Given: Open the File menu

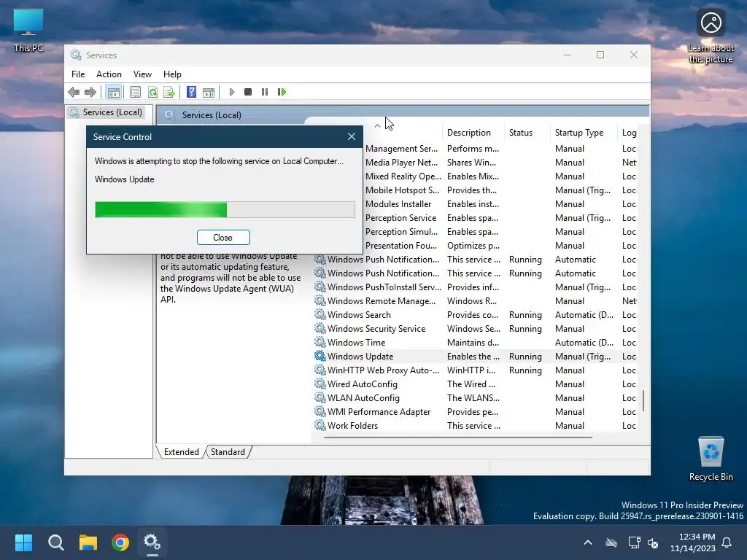Looking at the screenshot, I should tap(78, 74).
